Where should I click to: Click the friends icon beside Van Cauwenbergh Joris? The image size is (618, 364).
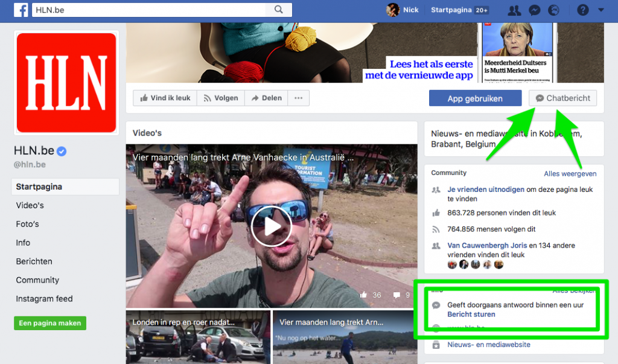pos(436,246)
